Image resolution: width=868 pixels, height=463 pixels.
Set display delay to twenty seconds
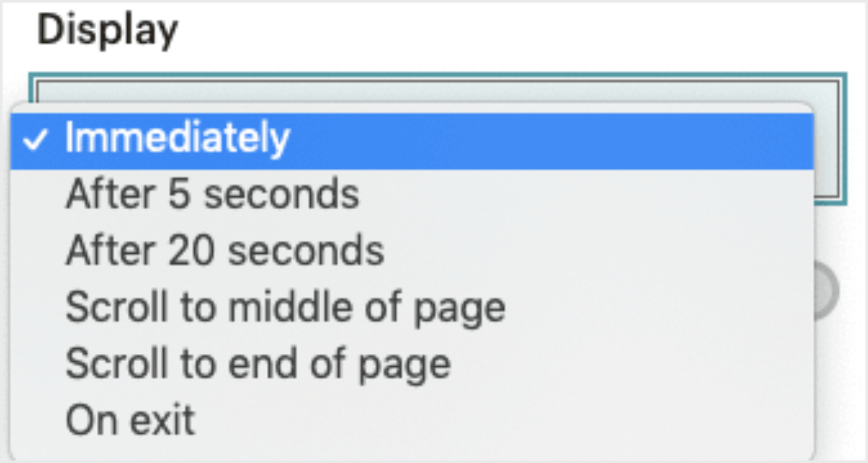coord(225,250)
